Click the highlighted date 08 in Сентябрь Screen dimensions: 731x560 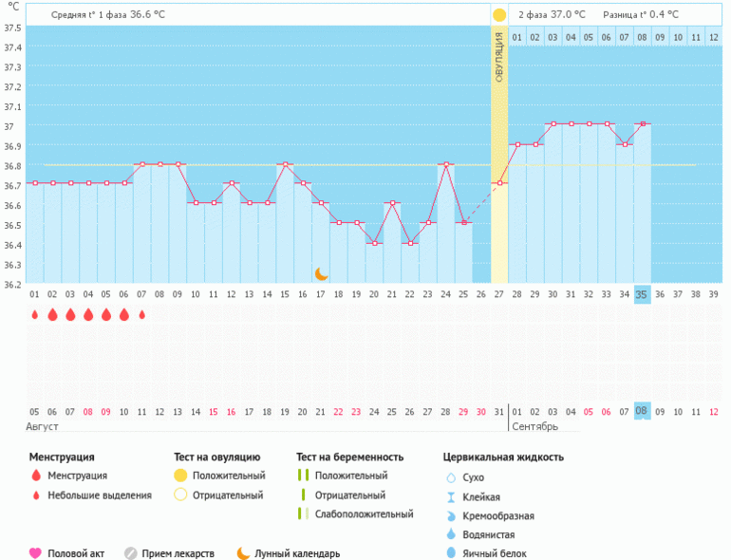642,411
